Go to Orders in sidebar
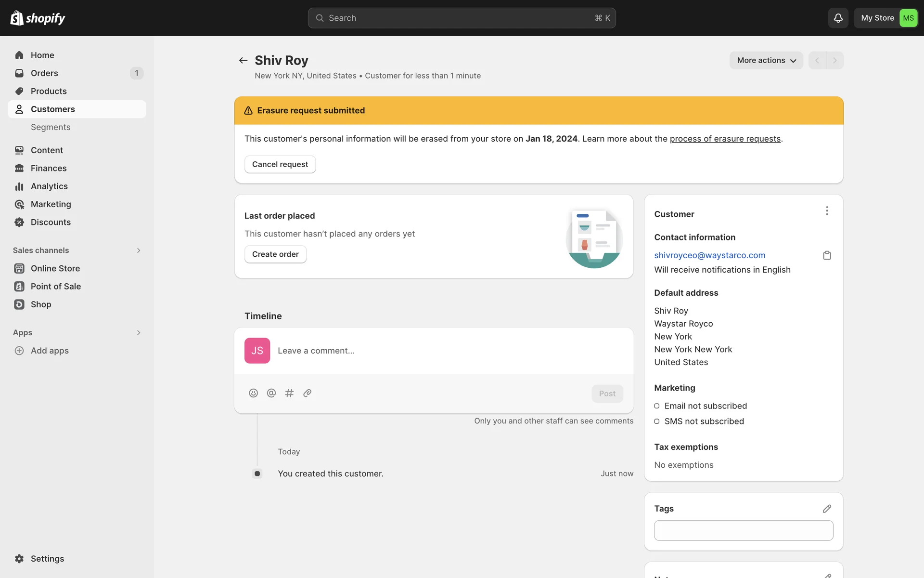The image size is (924, 578). (44, 73)
